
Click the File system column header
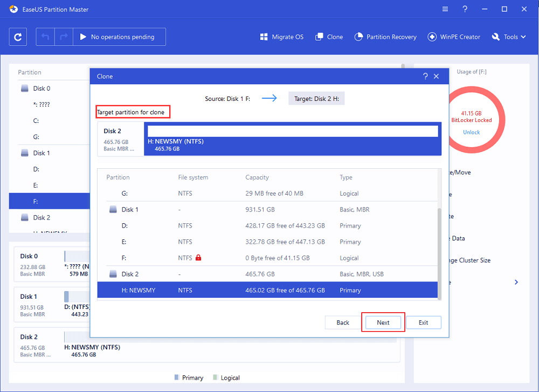click(x=193, y=177)
